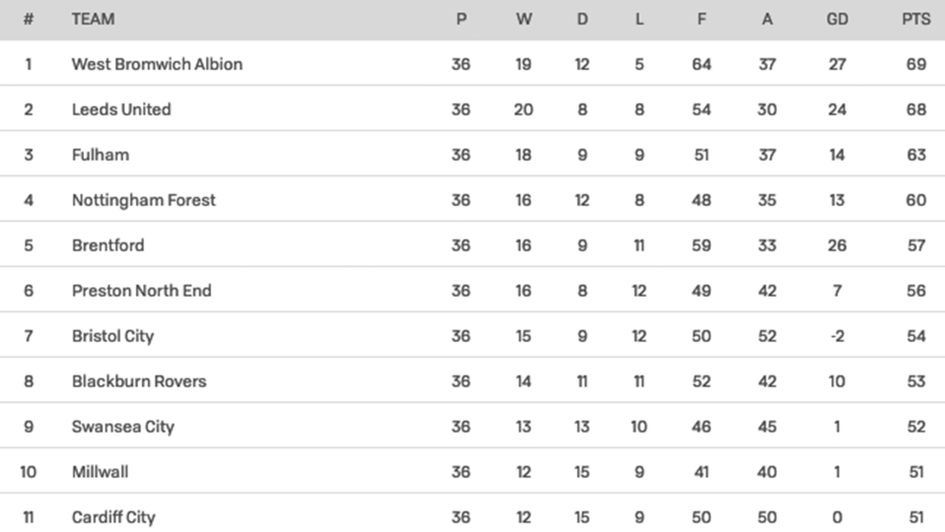
Task: Click the A goals-against column header
Action: coord(767,19)
